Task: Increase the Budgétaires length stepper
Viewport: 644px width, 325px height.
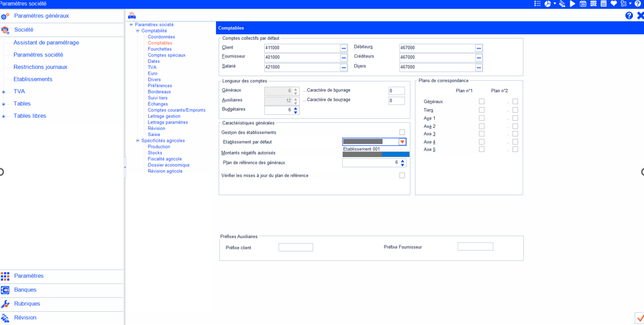Action: coord(296,108)
